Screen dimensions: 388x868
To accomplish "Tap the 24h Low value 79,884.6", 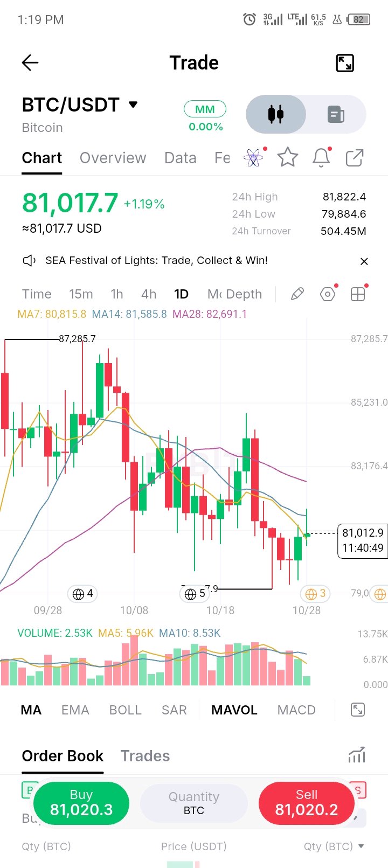I will point(344,214).
